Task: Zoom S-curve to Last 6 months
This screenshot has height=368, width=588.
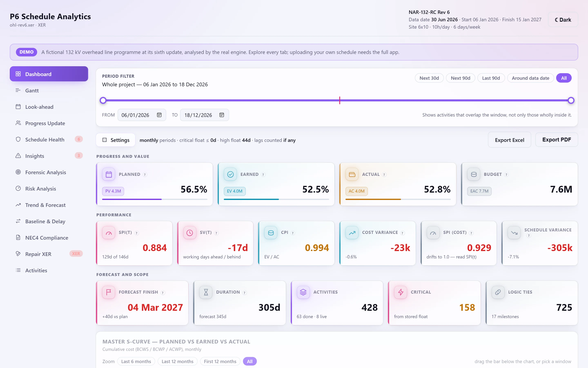Action: [136, 361]
